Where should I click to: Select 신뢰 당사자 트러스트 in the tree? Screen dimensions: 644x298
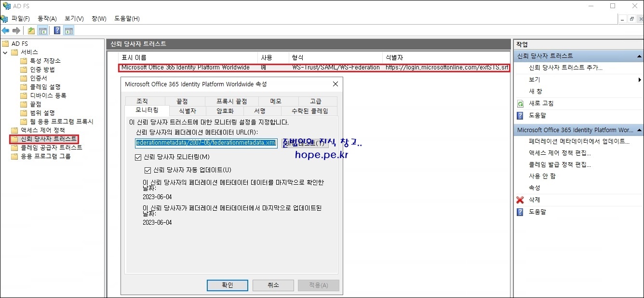point(48,139)
